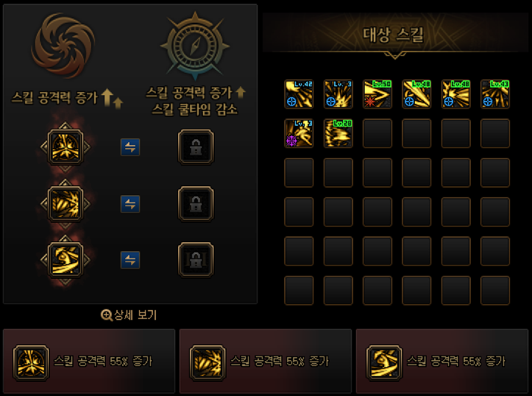This screenshot has height=396, width=532.
Task: Open 상세 보기 detail view link
Action: click(x=129, y=315)
